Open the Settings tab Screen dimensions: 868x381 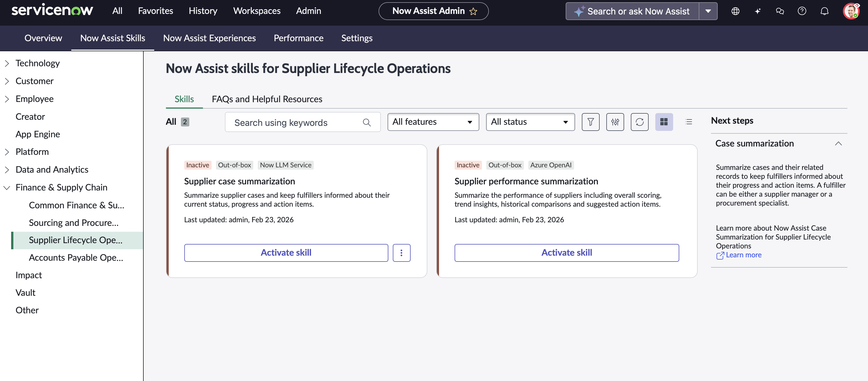click(x=357, y=38)
